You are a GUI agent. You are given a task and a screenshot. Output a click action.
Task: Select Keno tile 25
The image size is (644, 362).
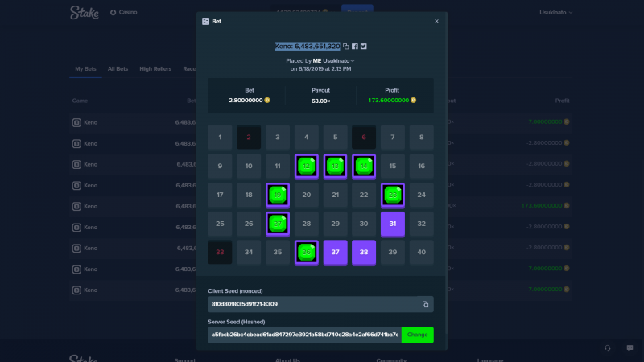click(x=220, y=224)
